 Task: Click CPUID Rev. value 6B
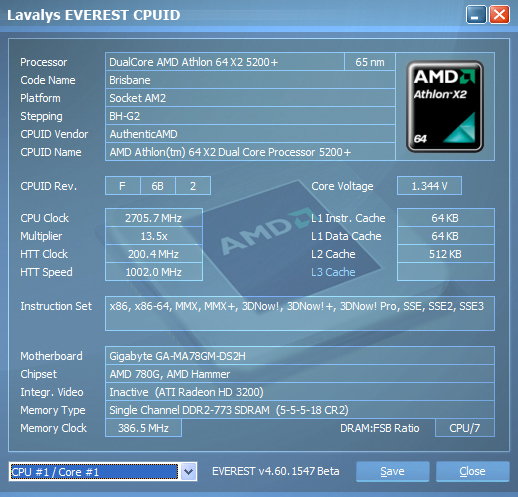coord(158,186)
